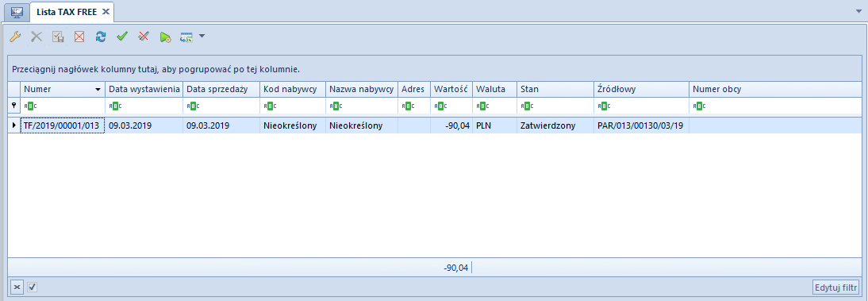Click the Waluta column header
This screenshot has height=301, width=868.
coord(494,89)
